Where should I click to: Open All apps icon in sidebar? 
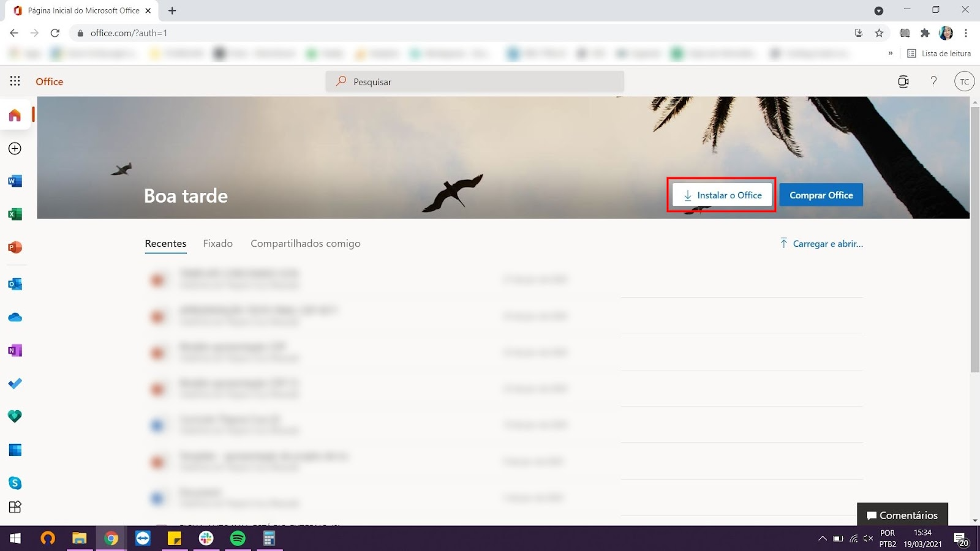(x=15, y=507)
